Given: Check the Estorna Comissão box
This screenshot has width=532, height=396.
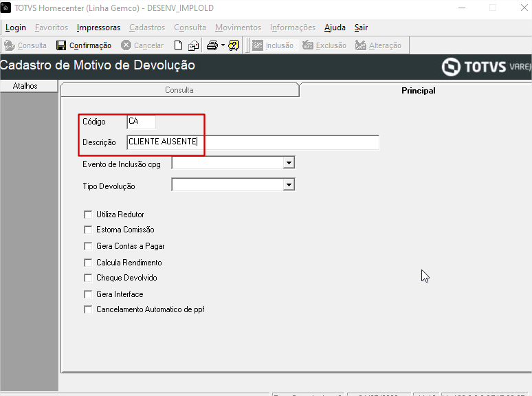Looking at the screenshot, I should tap(88, 230).
